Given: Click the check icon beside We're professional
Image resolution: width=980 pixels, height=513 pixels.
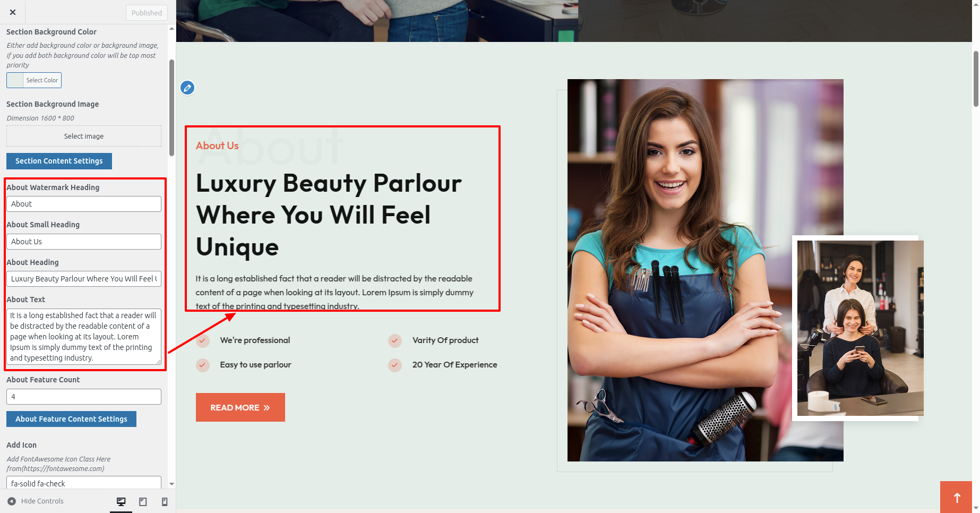Looking at the screenshot, I should click(203, 340).
